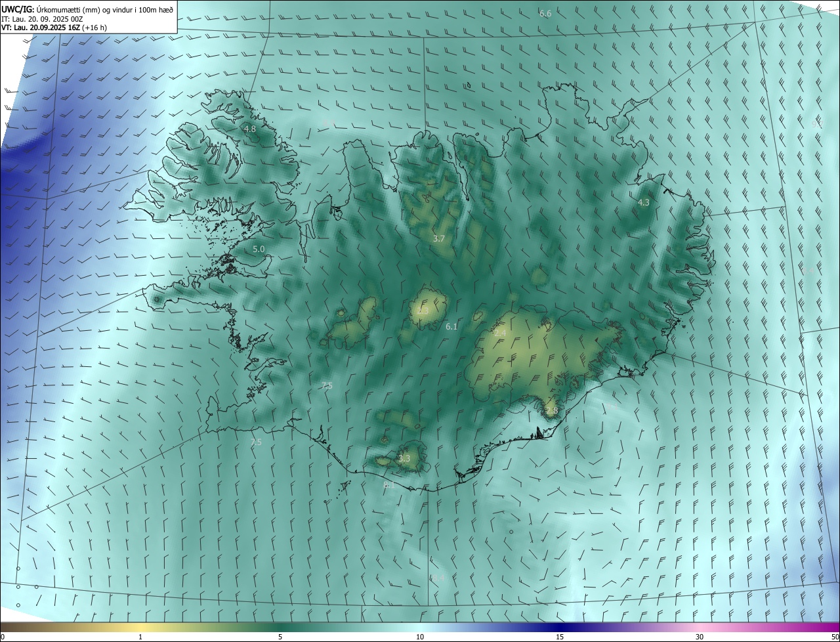The image size is (840, 642).
Task: Click the colorbar tick label '0'
Action: (x=2, y=637)
